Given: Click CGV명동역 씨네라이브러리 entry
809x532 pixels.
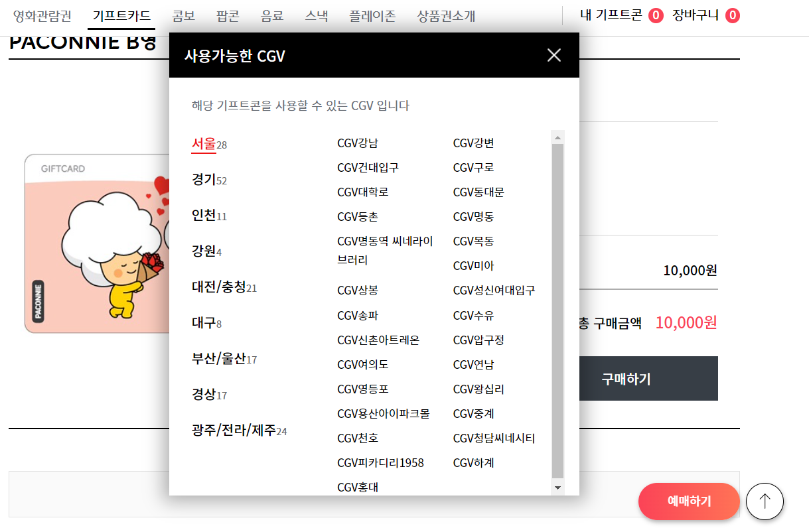Looking at the screenshot, I should [x=385, y=250].
